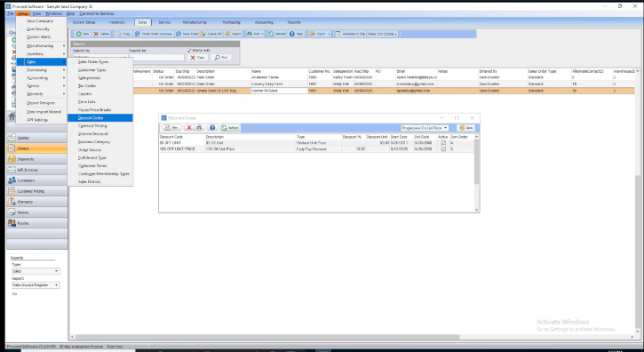Open the Print dropdown arrow
644x352 pixels.
(262, 34)
